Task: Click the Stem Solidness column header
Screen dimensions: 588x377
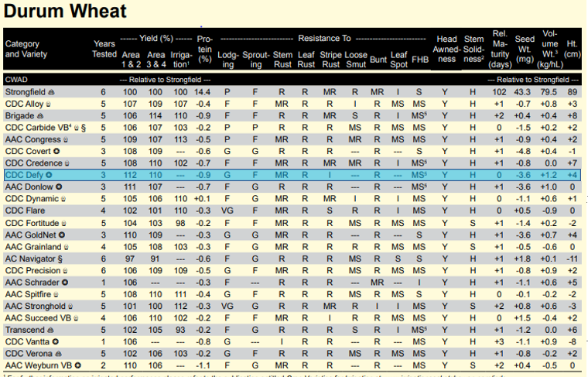Action: 473,49
